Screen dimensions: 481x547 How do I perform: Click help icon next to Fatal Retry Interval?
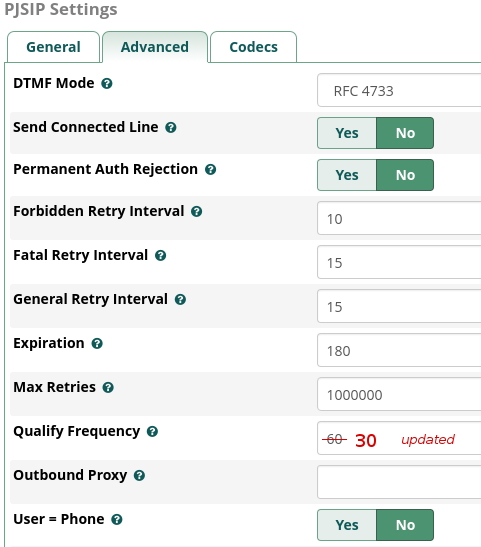pos(160,256)
